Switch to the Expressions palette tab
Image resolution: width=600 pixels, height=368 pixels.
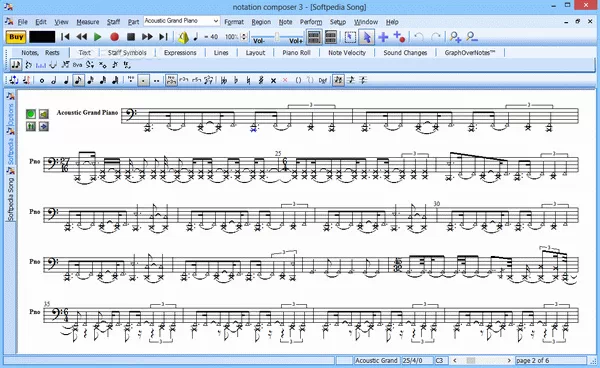pos(180,53)
